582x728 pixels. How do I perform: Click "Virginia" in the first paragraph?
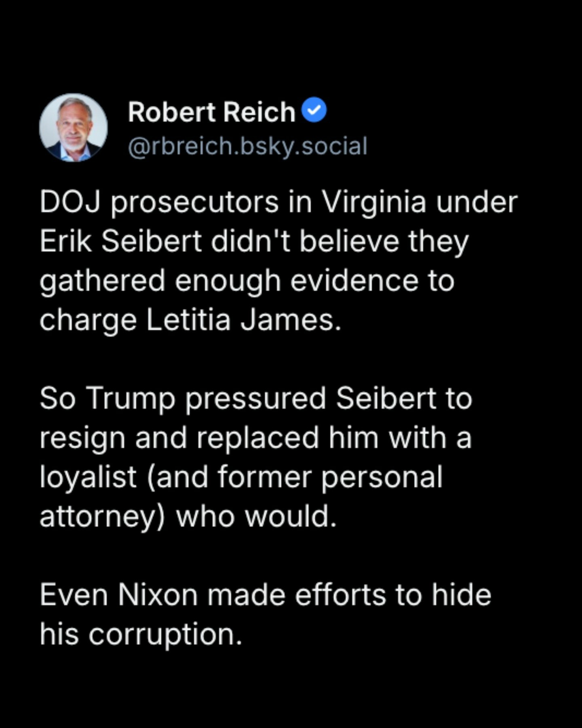tap(374, 202)
